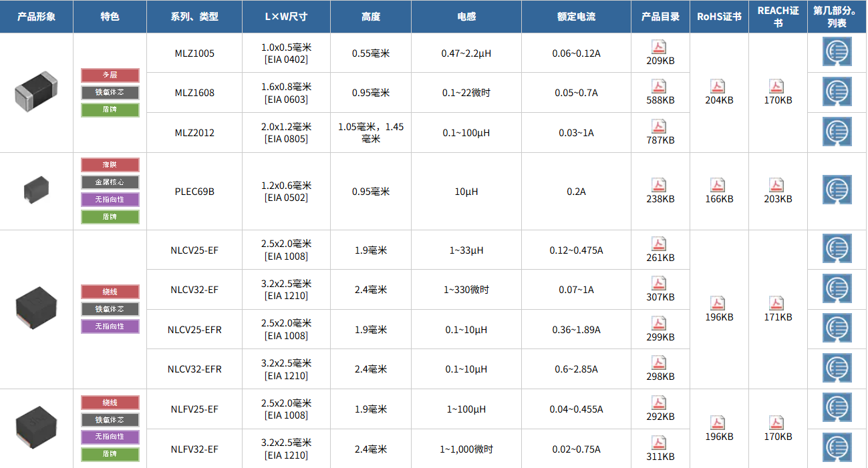Image resolution: width=868 pixels, height=468 pixels.
Task: Open the 204KB RoHS certificate PDF
Action: point(718,86)
